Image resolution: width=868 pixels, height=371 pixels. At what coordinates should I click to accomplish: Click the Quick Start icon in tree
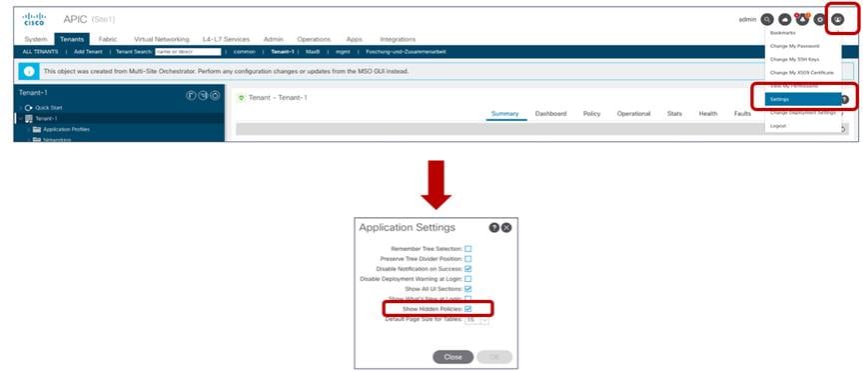29,108
